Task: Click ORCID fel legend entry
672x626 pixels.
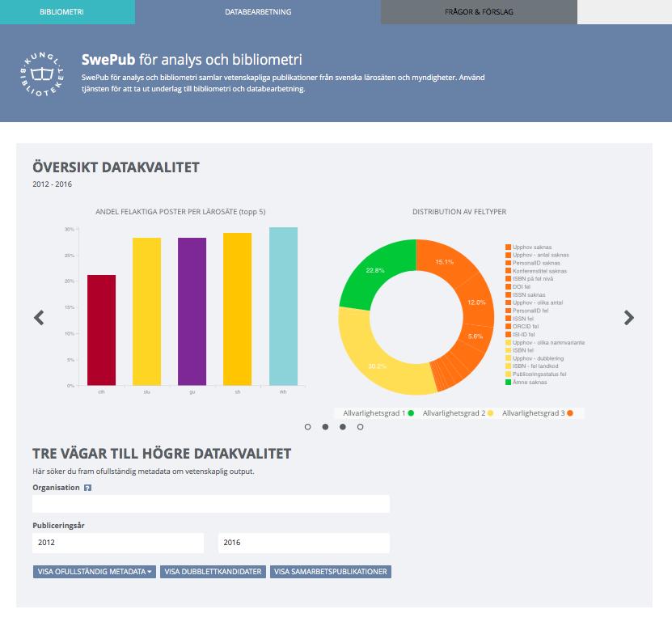Action: (x=522, y=326)
